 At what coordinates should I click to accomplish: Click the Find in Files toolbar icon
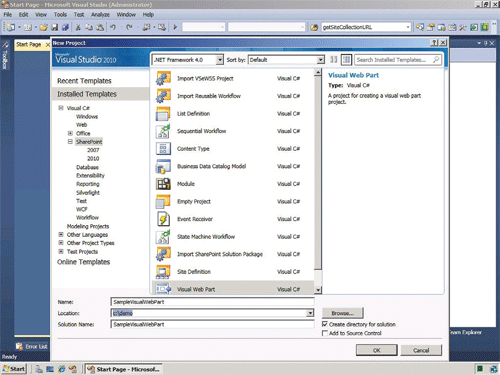tap(314, 27)
